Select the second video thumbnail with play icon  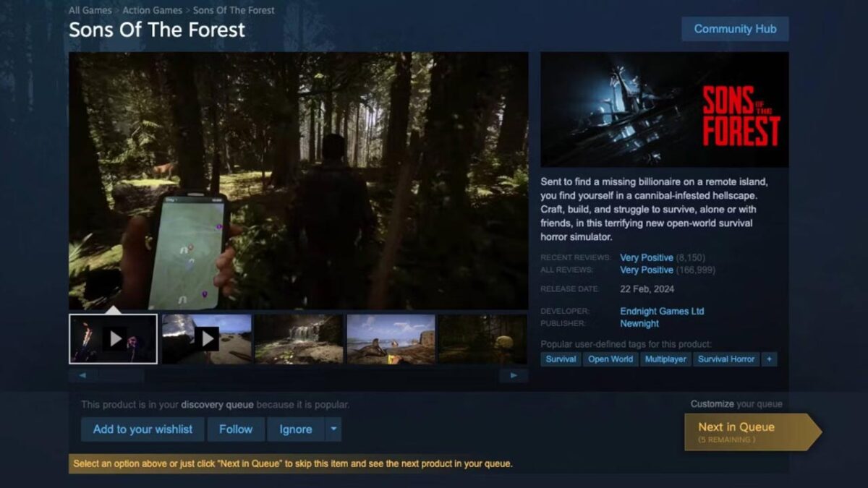coord(207,338)
